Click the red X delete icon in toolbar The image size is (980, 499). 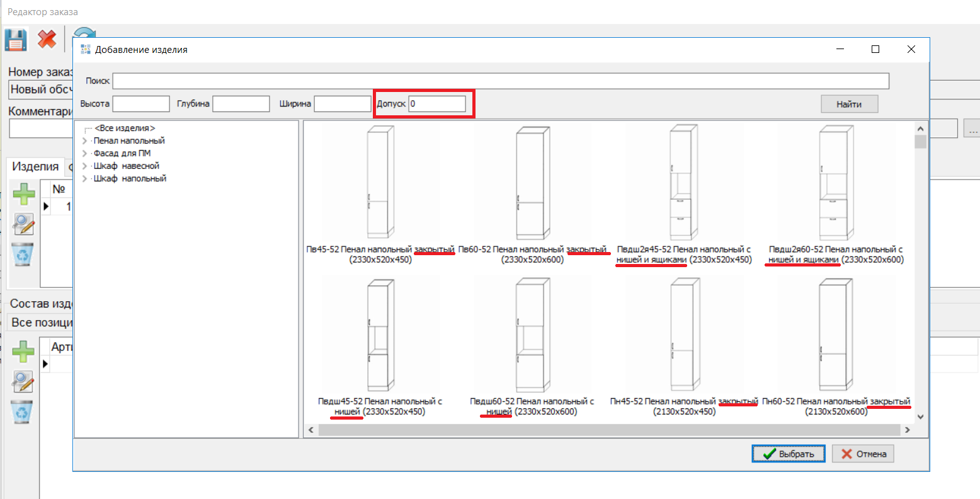47,40
